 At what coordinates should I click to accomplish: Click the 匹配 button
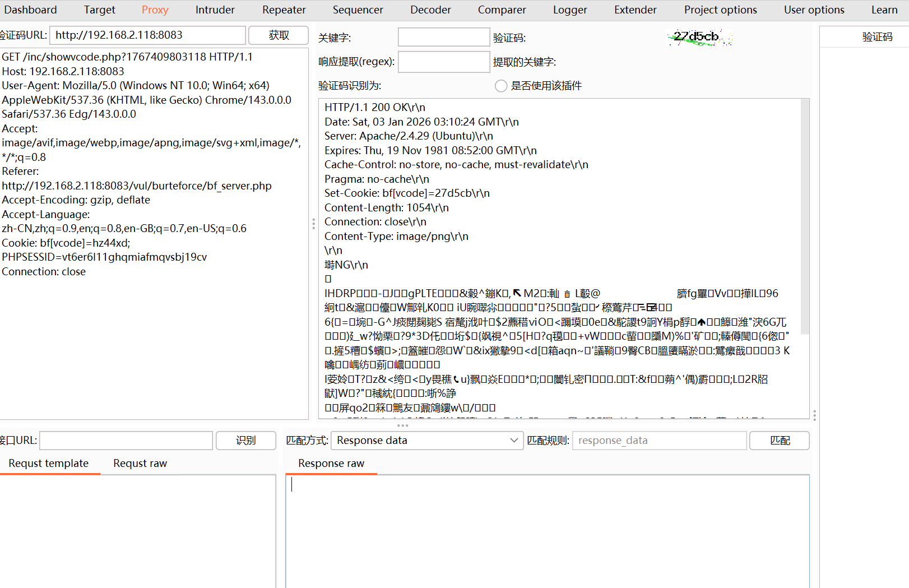pyautogui.click(x=779, y=441)
